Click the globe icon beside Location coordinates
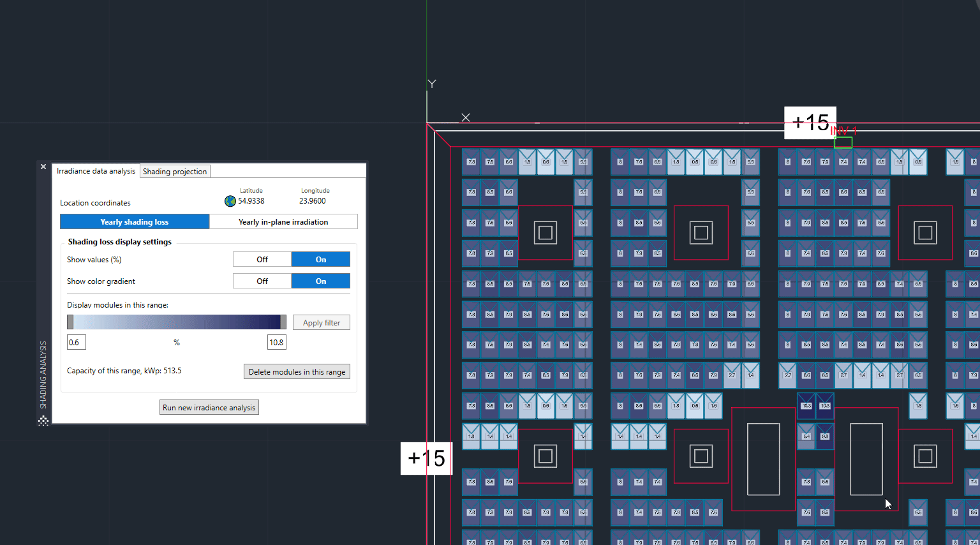This screenshot has width=980, height=545. pos(230,200)
